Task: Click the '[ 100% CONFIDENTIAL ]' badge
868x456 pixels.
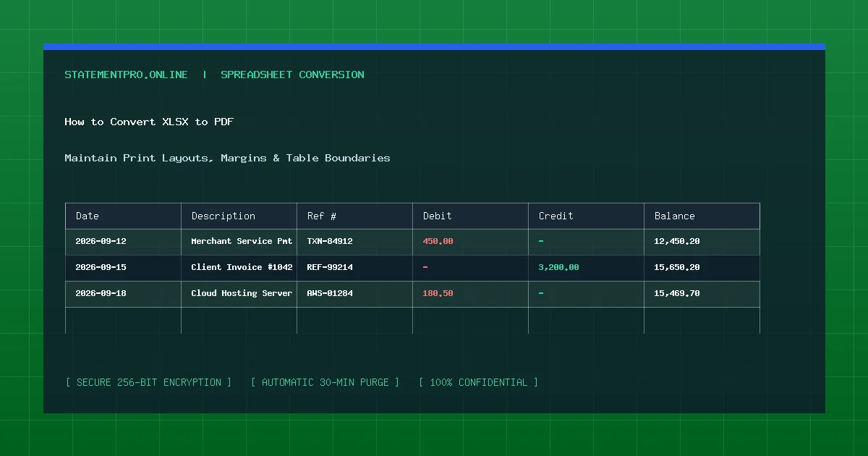Action: pos(478,382)
